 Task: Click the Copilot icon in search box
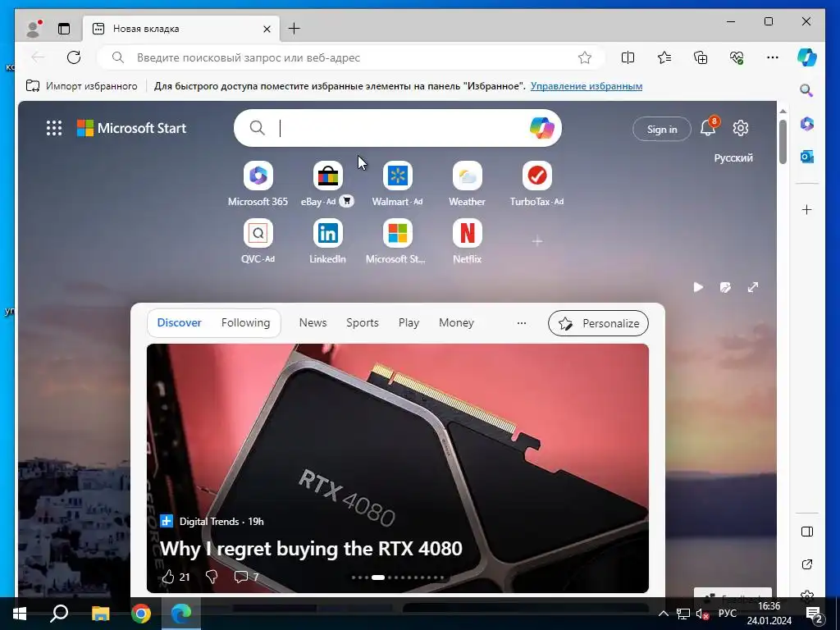coord(541,128)
